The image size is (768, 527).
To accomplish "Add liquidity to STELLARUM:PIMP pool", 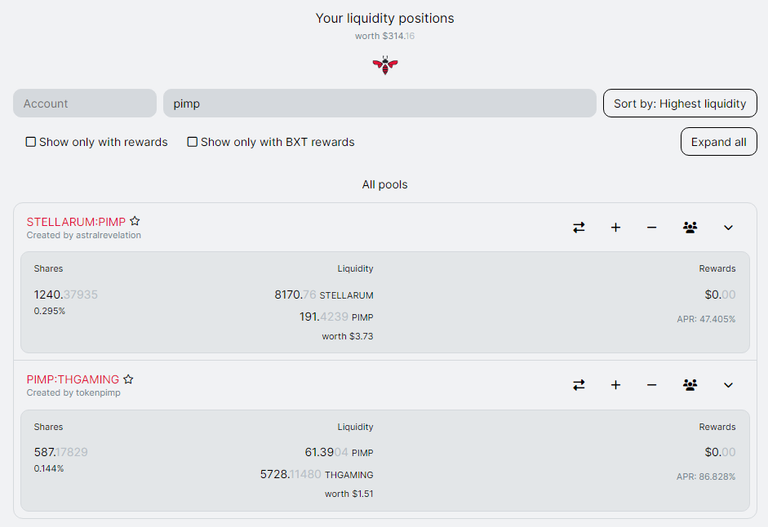I will click(x=616, y=227).
